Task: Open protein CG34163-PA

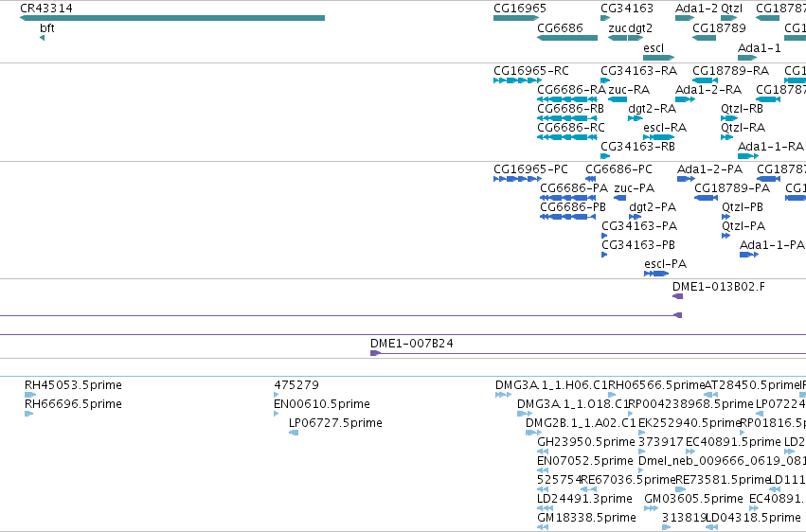Action: [x=639, y=226]
